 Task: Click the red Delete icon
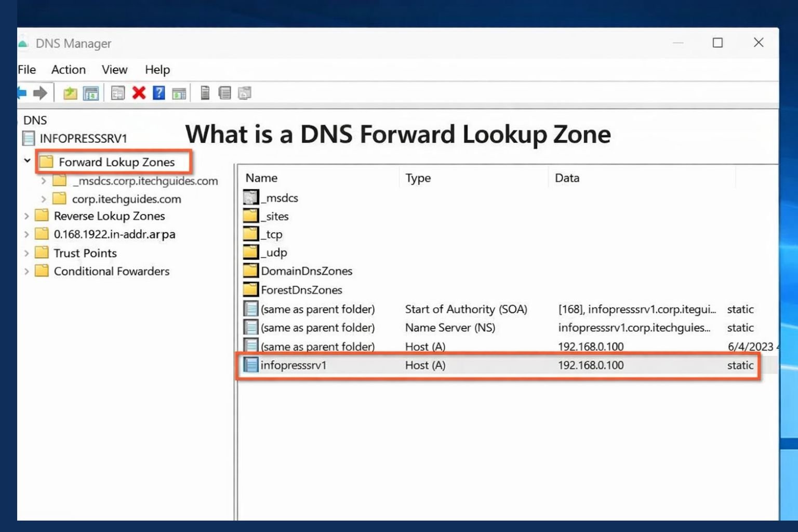coord(139,92)
